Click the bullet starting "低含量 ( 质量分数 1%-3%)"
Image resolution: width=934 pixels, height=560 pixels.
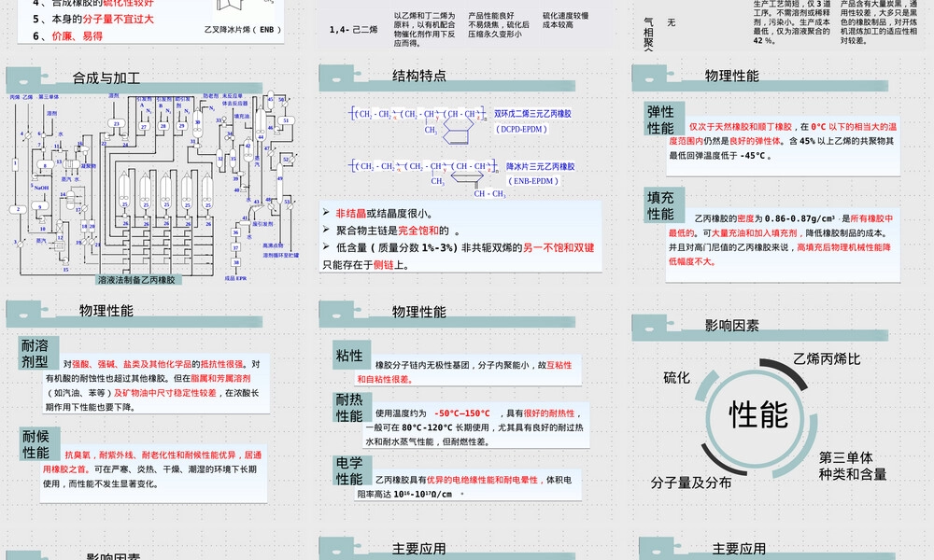click(x=459, y=256)
